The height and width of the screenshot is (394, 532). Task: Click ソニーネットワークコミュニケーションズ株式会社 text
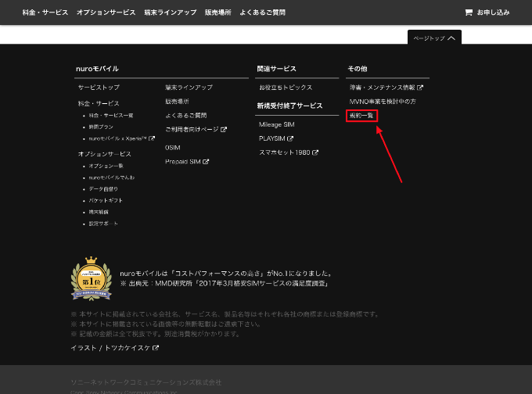click(146, 382)
